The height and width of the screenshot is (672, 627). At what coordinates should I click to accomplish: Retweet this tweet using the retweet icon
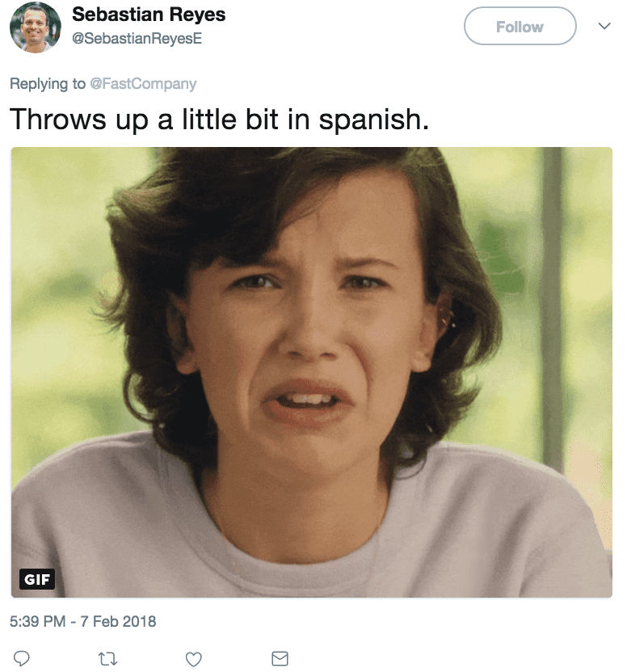[x=107, y=658]
